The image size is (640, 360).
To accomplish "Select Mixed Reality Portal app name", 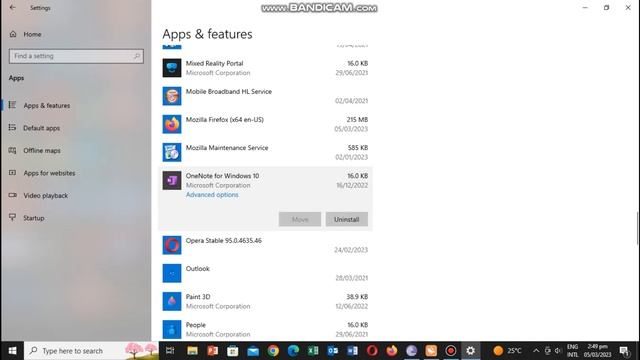I will pyautogui.click(x=214, y=63).
